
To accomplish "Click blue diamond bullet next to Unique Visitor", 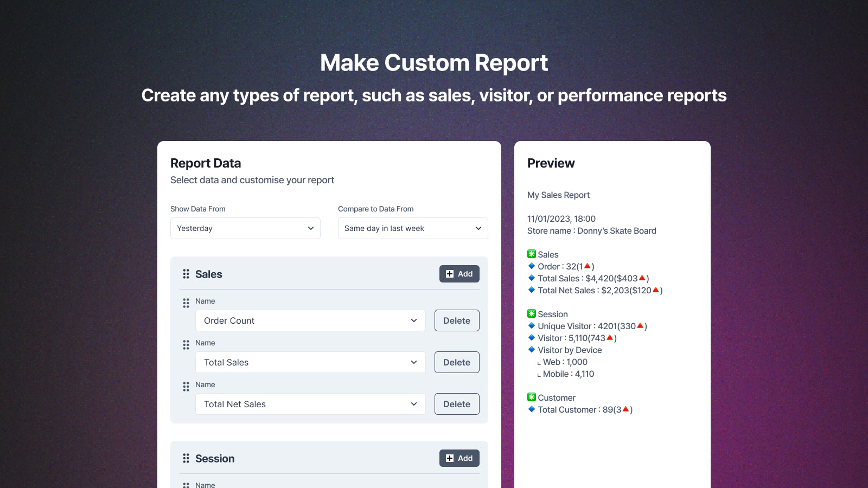I will (x=532, y=325).
